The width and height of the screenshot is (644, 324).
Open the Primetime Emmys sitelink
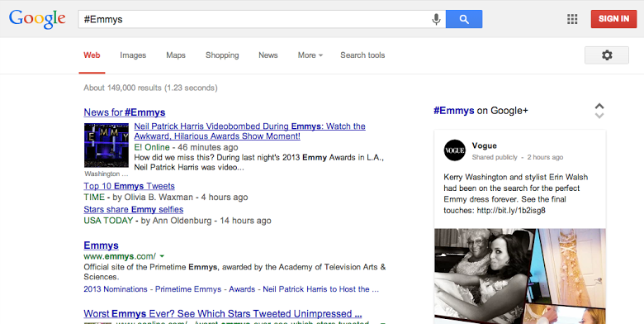click(188, 289)
